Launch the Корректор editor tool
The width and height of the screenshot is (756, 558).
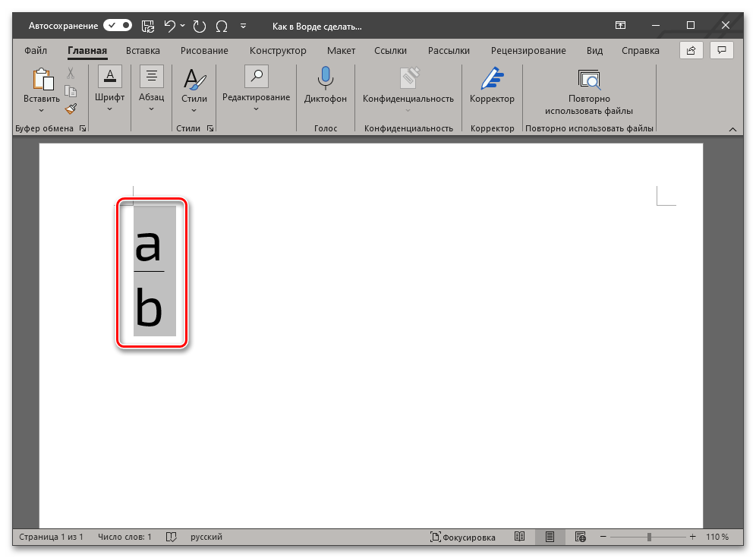pos(492,85)
